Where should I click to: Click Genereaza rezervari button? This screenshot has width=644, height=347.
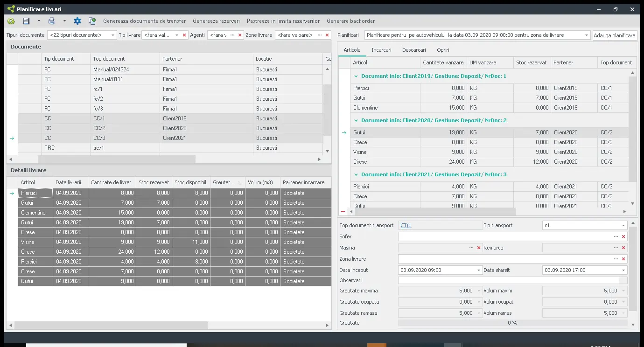coord(216,21)
